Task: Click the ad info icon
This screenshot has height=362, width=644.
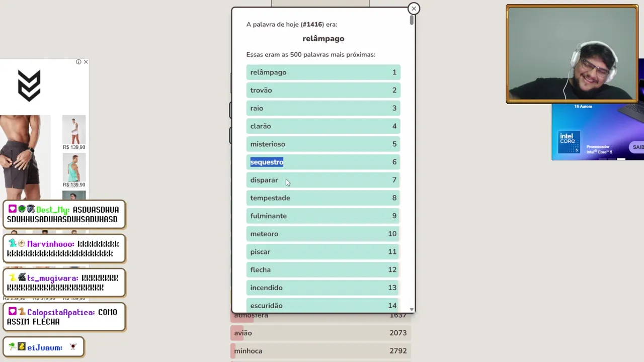Action: point(78,62)
